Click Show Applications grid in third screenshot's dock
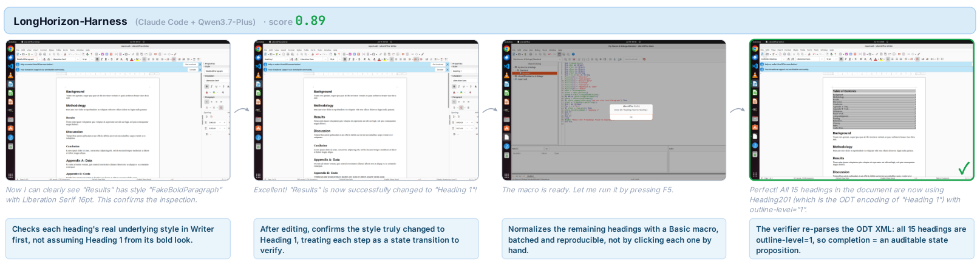The height and width of the screenshot is (267, 980). [506, 176]
